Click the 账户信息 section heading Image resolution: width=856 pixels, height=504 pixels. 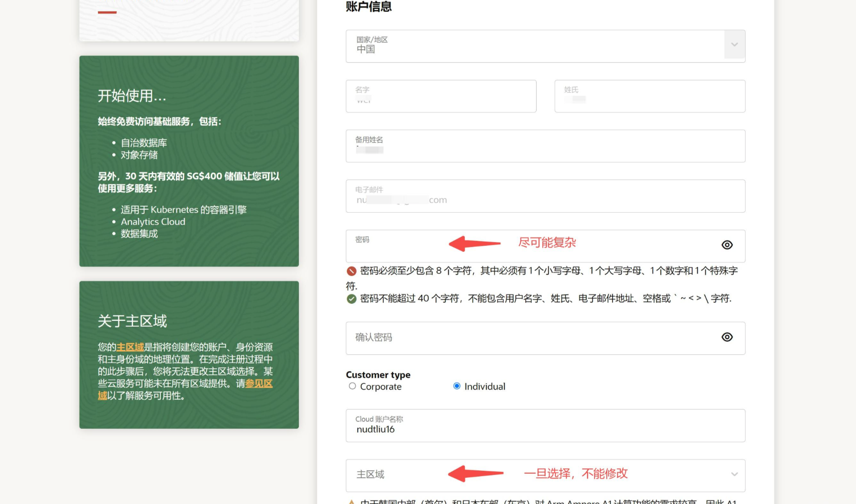point(368,7)
